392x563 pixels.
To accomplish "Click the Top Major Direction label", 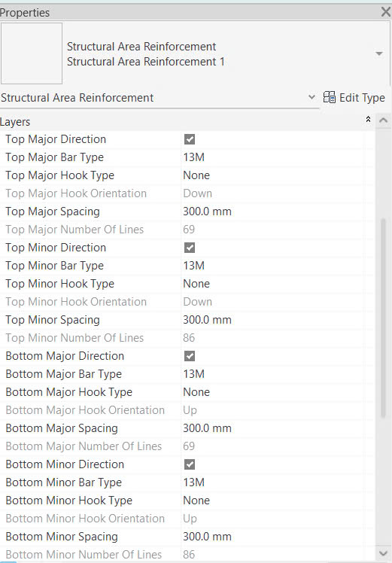I will 56,139.
